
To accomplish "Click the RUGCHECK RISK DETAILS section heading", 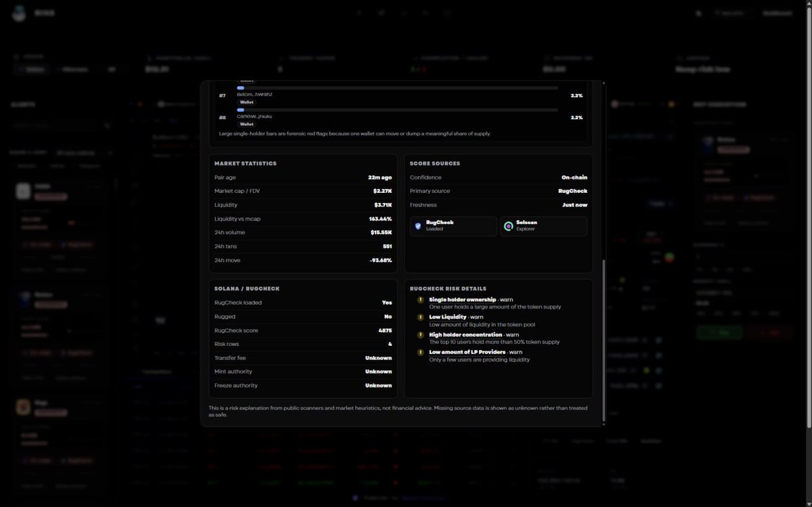I will point(448,289).
